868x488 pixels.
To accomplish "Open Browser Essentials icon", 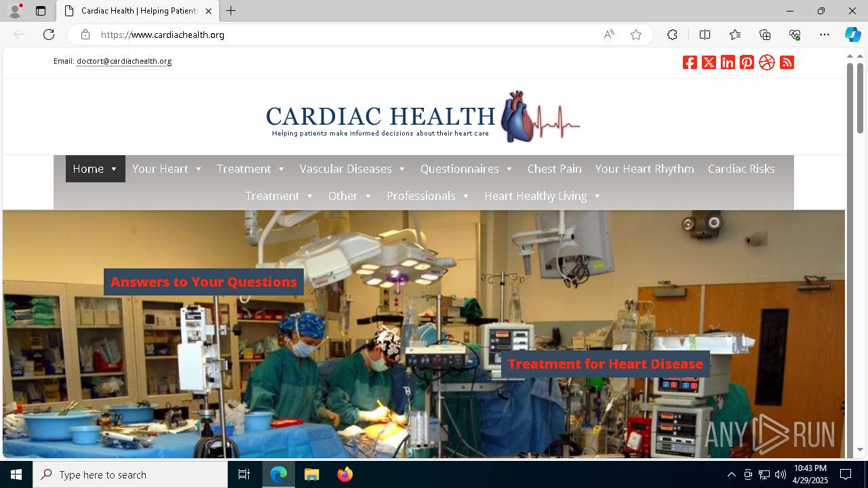I will click(795, 35).
